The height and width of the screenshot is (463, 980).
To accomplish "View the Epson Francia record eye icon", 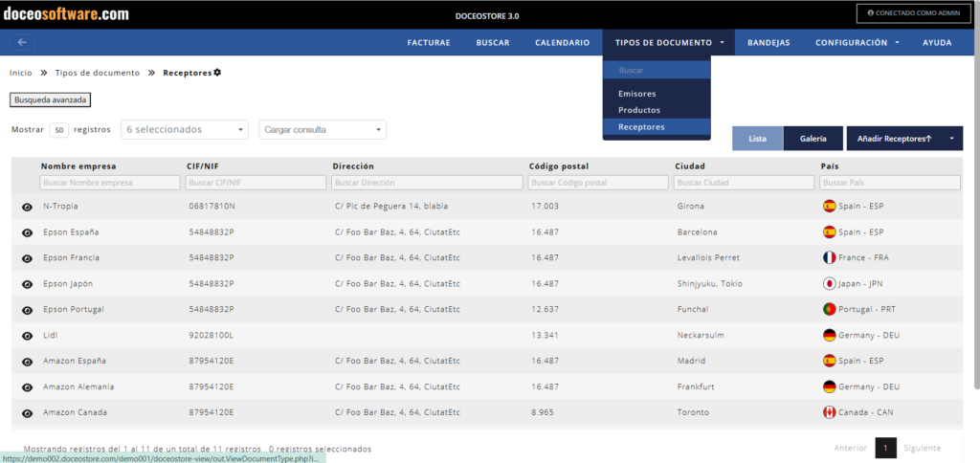I will pyautogui.click(x=27, y=258).
